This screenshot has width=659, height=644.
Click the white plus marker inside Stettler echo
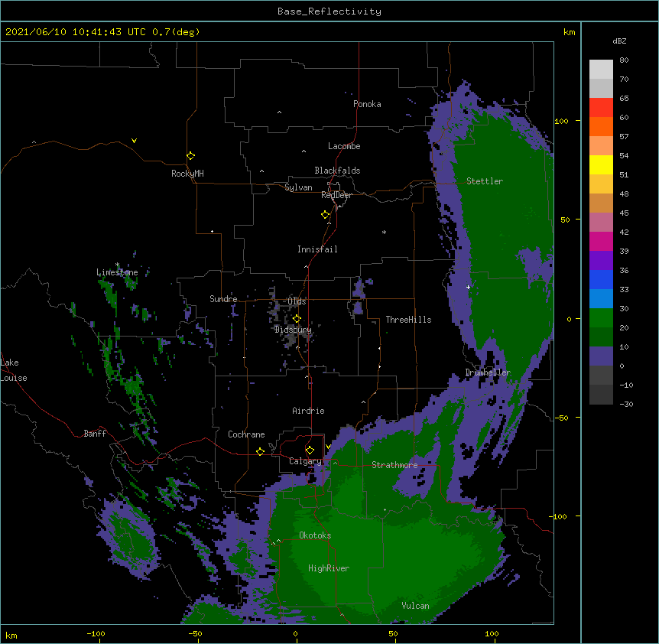[x=468, y=287]
